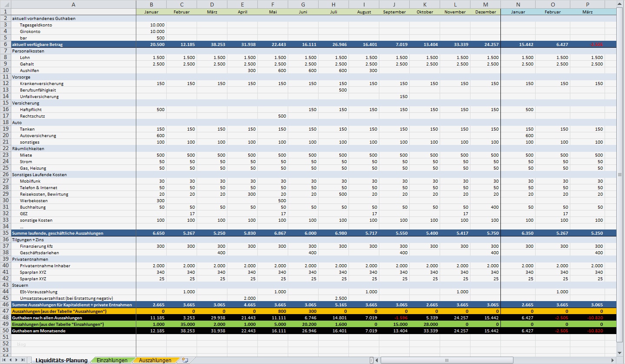Screen dimensions: 625x364
Task: Select column header B labeled Januar
Action: click(x=151, y=4)
